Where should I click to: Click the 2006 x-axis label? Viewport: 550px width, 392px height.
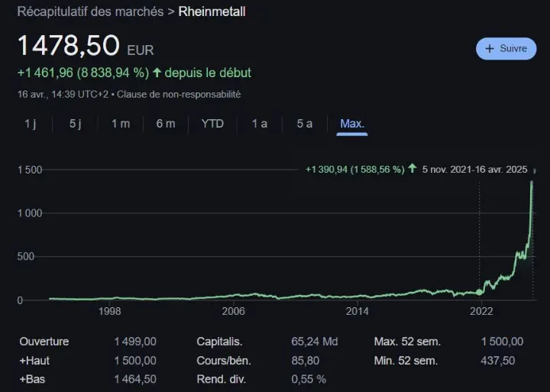pyautogui.click(x=233, y=311)
